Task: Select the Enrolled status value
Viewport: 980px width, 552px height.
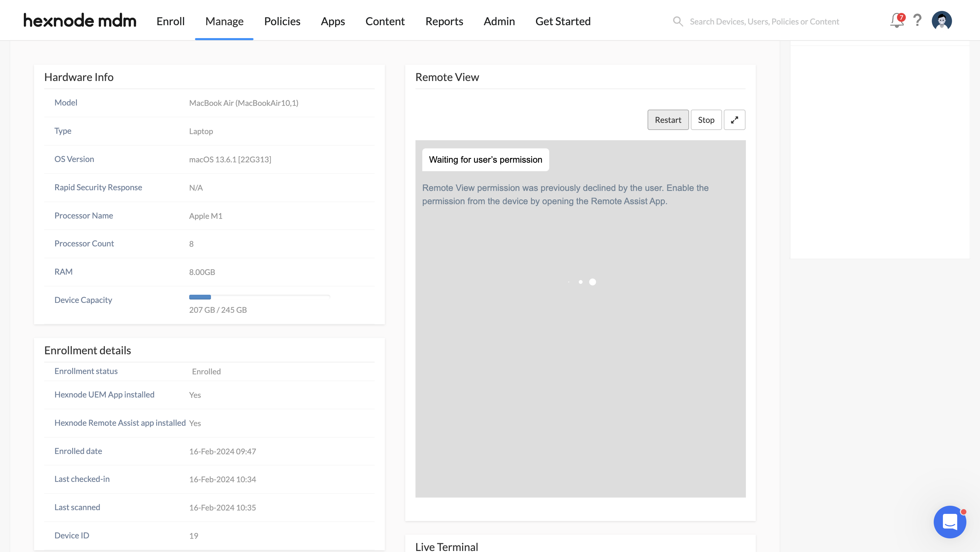Action: [206, 371]
